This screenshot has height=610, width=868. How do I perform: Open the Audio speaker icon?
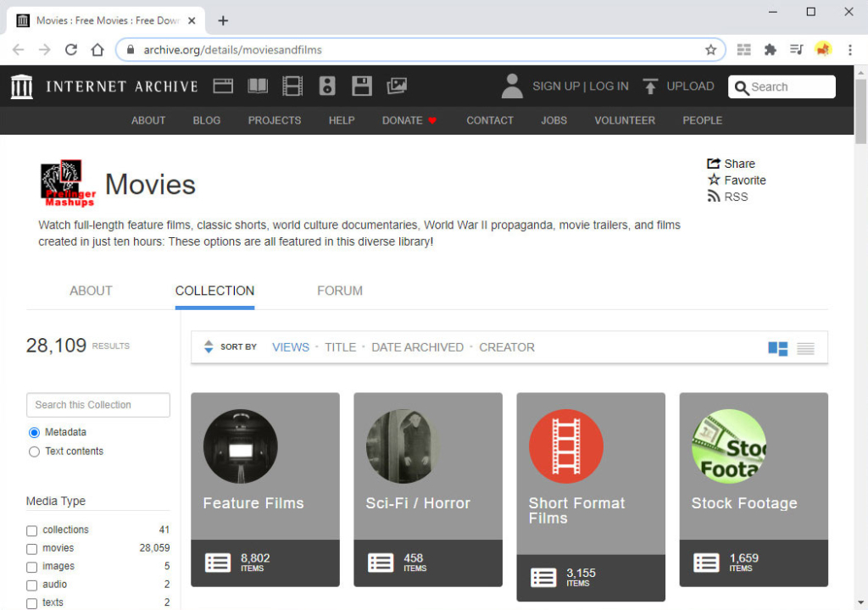327,86
